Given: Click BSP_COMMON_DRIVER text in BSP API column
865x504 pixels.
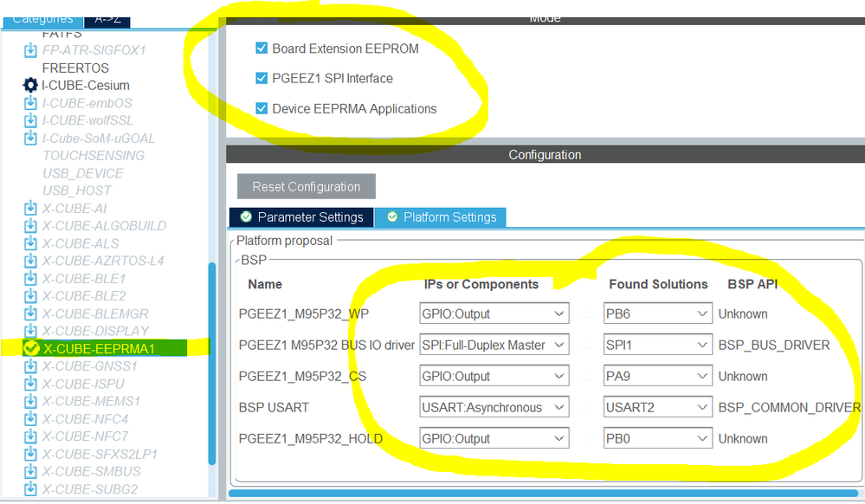Looking at the screenshot, I should (x=790, y=407).
